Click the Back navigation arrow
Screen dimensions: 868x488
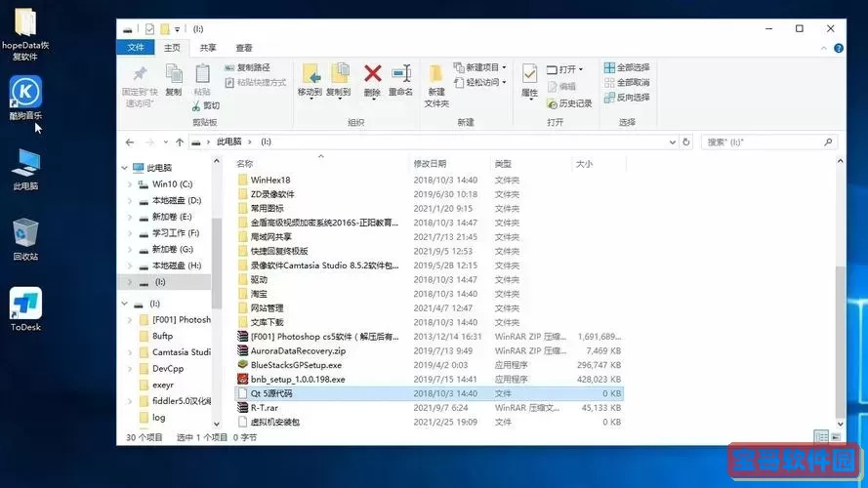pos(130,142)
